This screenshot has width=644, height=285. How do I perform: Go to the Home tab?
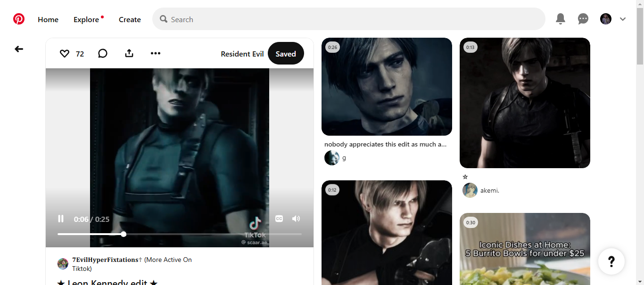tap(48, 19)
